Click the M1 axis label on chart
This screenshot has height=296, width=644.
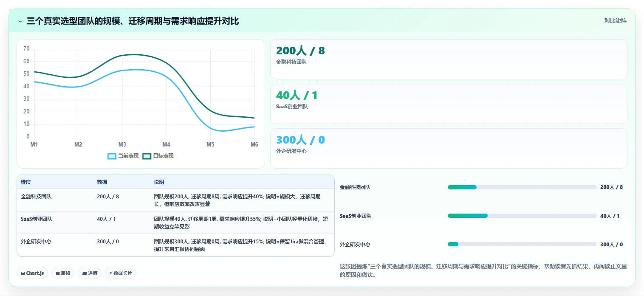[x=34, y=145]
